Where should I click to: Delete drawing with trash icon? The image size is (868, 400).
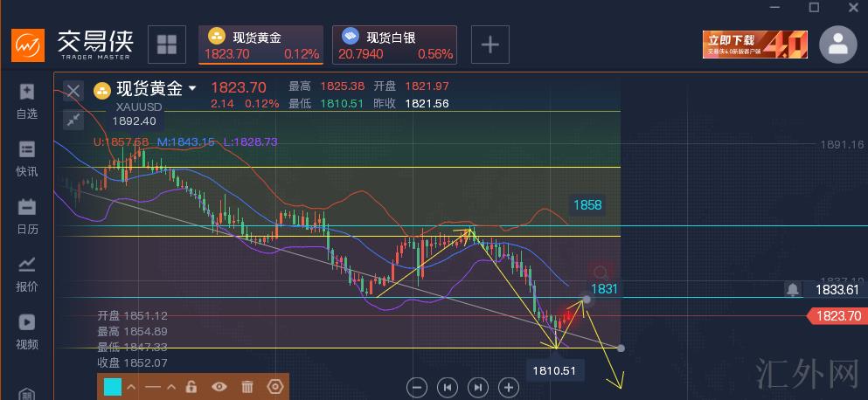pyautogui.click(x=247, y=387)
